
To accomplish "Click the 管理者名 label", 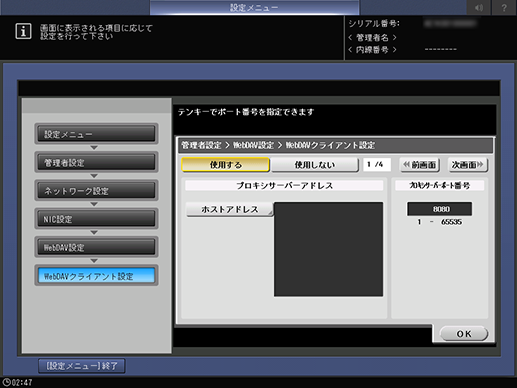I will (372, 37).
